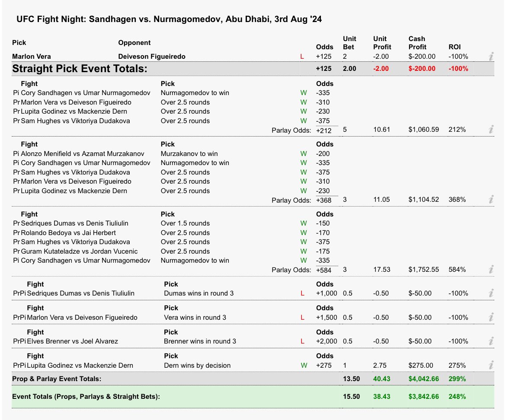Open info icon for +212 parlay
Image resolution: width=506 pixels, height=420 pixels.
pyautogui.click(x=491, y=130)
